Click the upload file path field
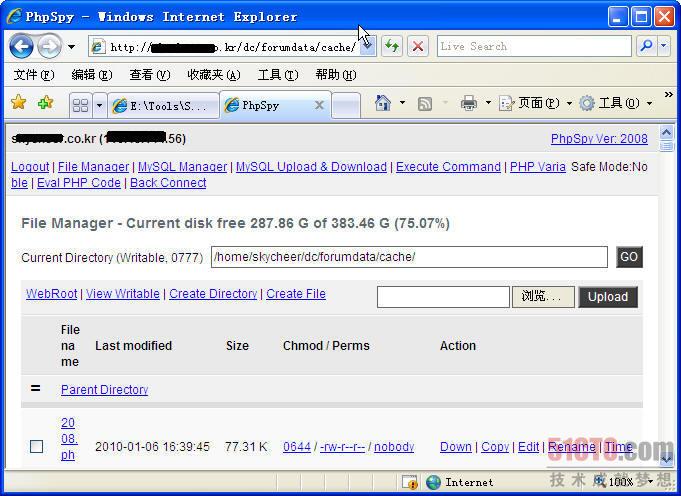The image size is (681, 496). (443, 297)
